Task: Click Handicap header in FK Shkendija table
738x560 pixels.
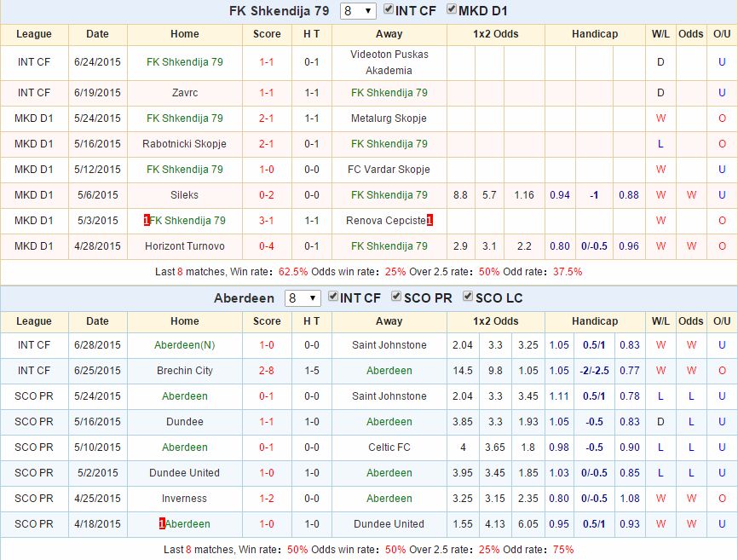Action: point(595,34)
